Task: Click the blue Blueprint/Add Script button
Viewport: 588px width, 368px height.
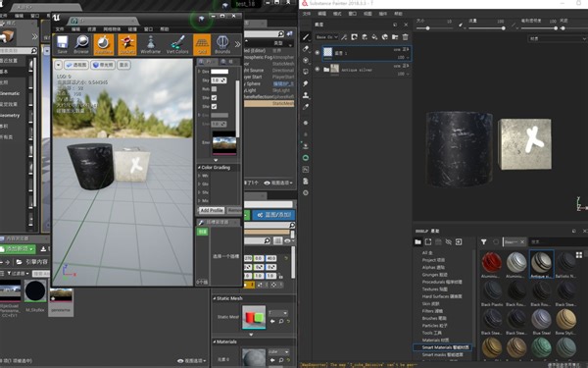Action: (273, 215)
